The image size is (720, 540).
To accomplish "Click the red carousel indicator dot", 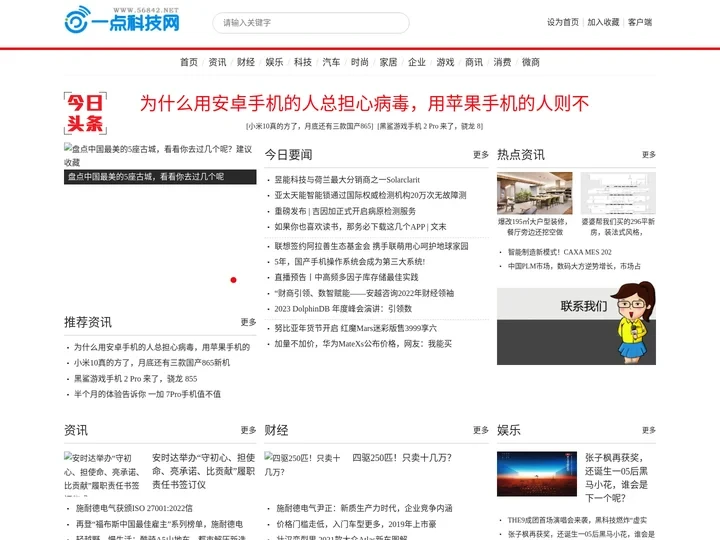I will click(x=233, y=280).
